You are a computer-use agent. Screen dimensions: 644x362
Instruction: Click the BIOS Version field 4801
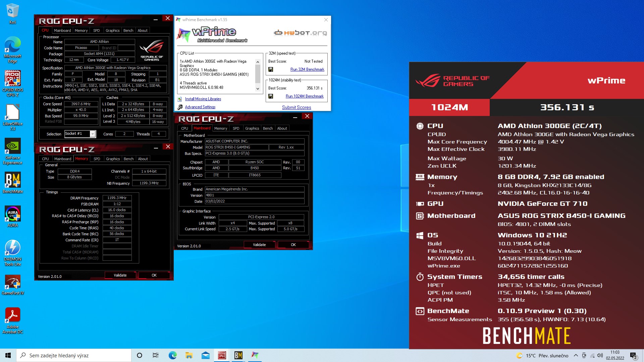[255, 195]
